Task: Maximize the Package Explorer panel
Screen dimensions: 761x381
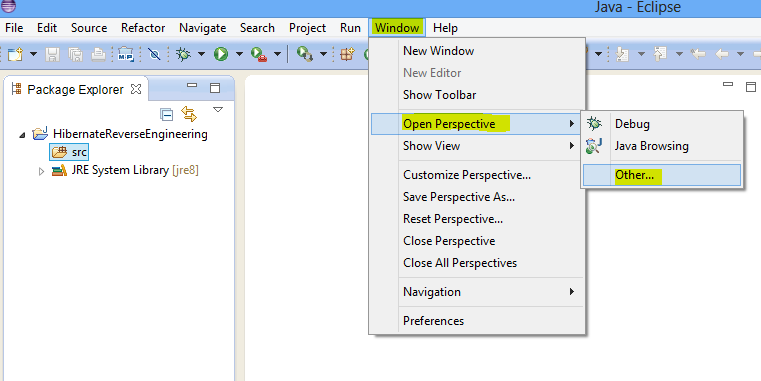Action: point(215,88)
